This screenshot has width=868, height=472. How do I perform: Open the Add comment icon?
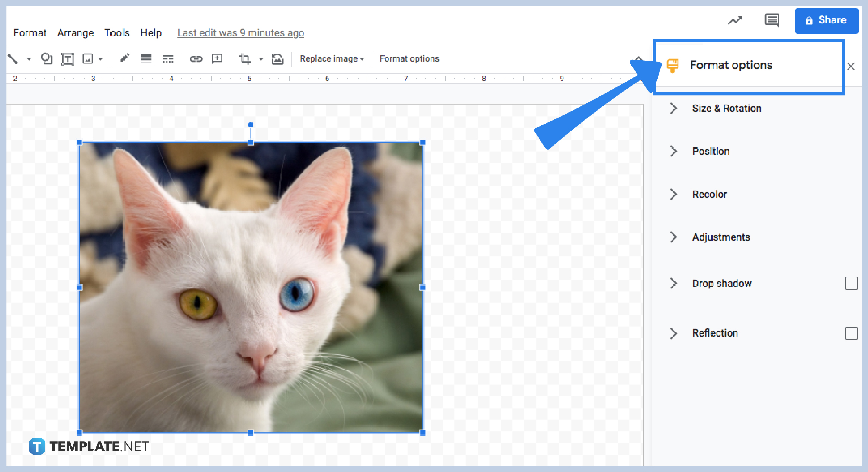pos(217,58)
